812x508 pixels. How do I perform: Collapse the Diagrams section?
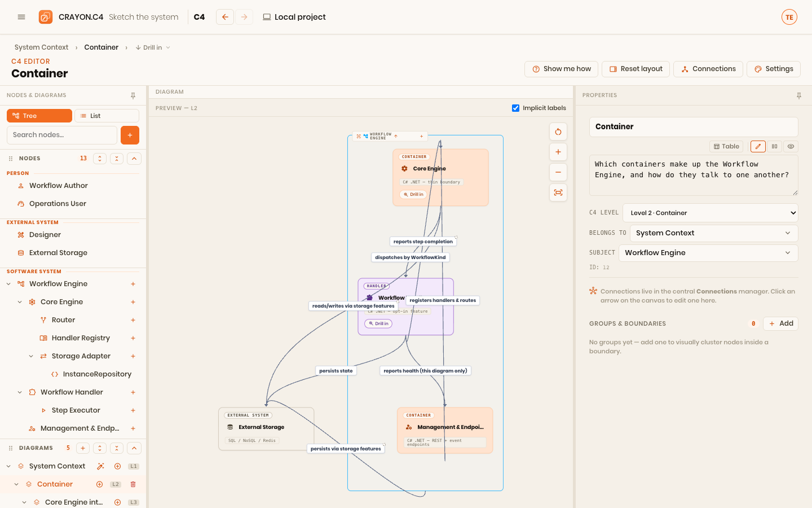pos(134,448)
